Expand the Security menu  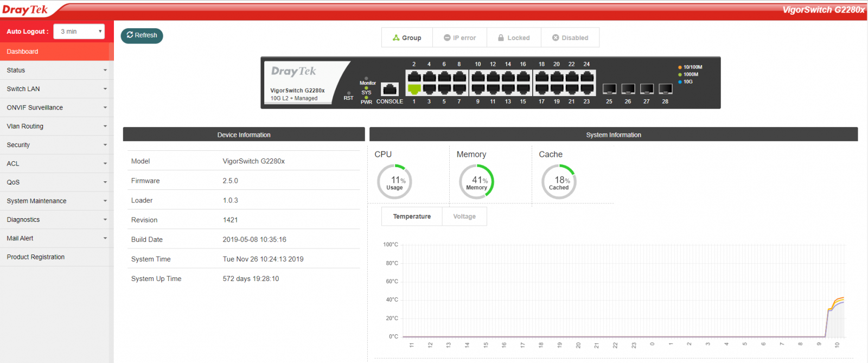click(57, 145)
